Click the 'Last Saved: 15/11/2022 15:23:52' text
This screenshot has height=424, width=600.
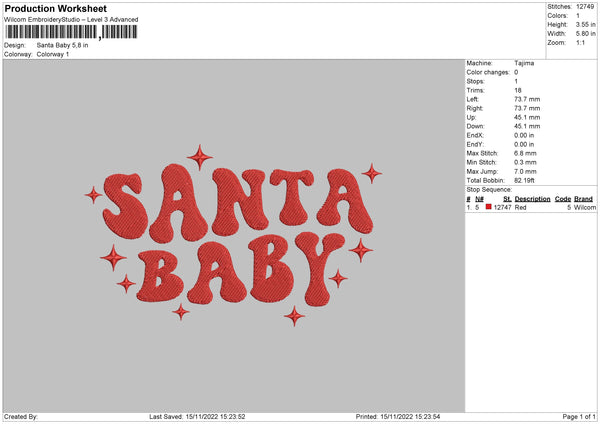(197, 417)
